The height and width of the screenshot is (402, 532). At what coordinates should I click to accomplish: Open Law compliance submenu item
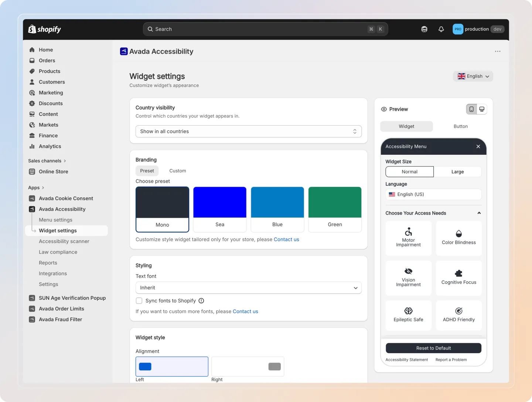(x=58, y=252)
